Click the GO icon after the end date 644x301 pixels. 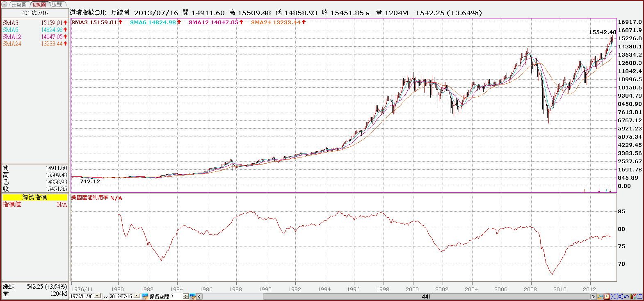point(145,296)
